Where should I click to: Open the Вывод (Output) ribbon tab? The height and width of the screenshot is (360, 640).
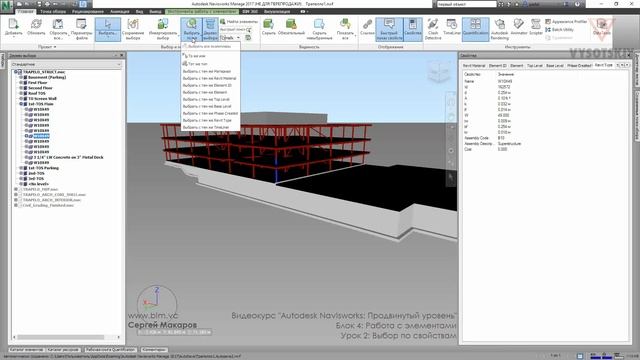[155, 11]
